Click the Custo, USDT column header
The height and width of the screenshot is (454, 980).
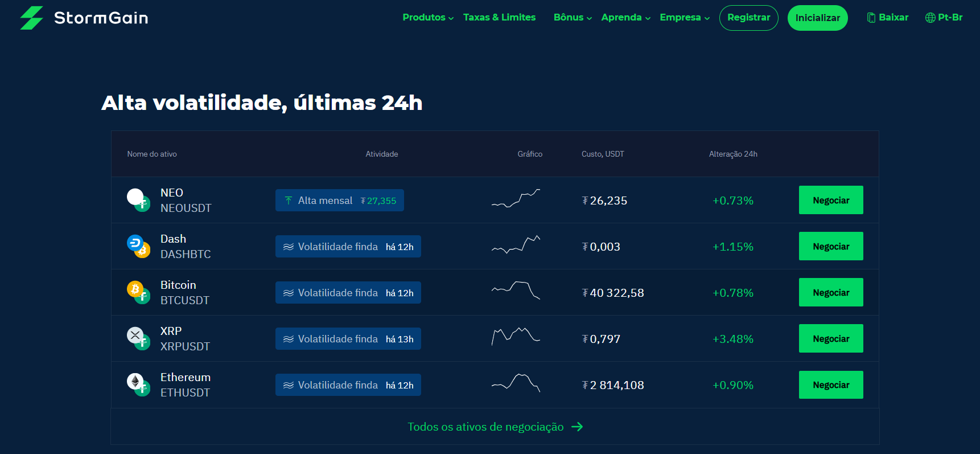[x=603, y=154]
